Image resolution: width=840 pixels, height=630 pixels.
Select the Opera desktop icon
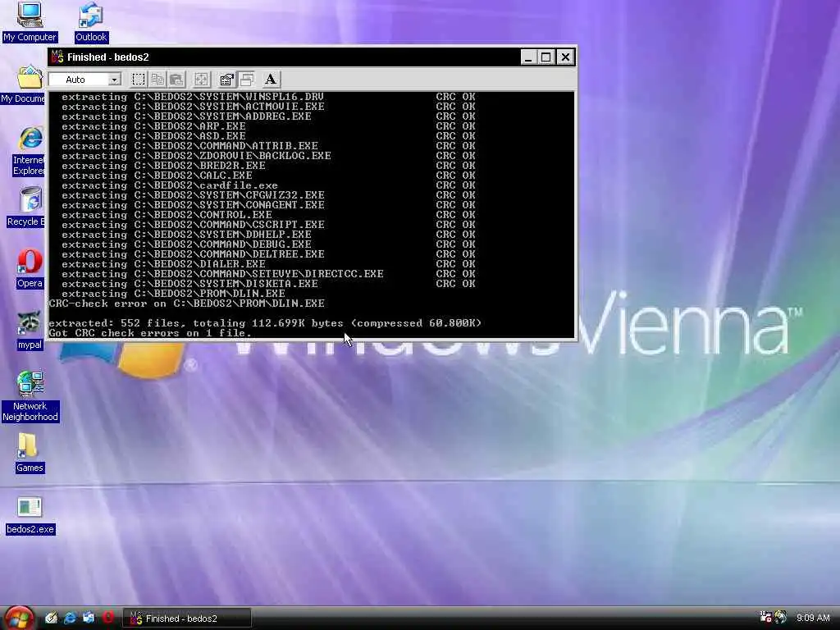pyautogui.click(x=30, y=269)
